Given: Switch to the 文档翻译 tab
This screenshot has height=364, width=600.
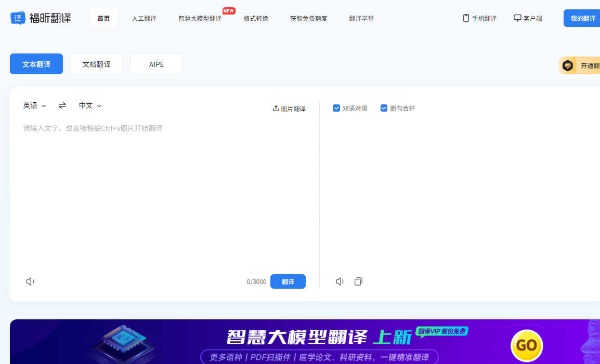Looking at the screenshot, I should click(x=96, y=63).
